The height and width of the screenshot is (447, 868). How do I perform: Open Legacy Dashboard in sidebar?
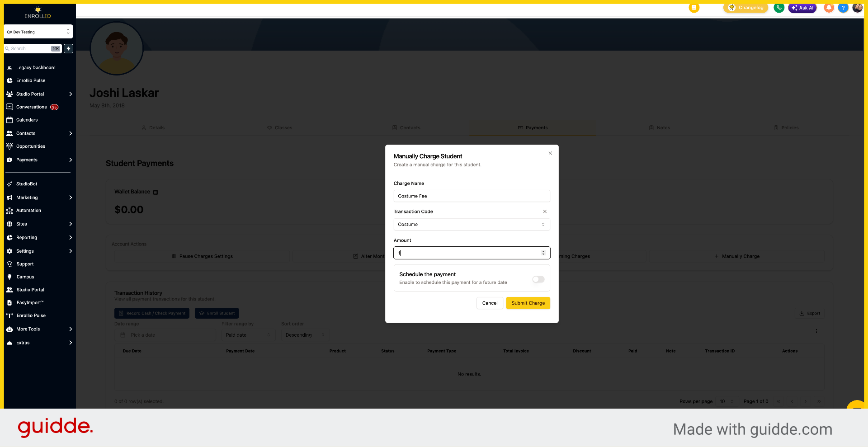tap(36, 68)
